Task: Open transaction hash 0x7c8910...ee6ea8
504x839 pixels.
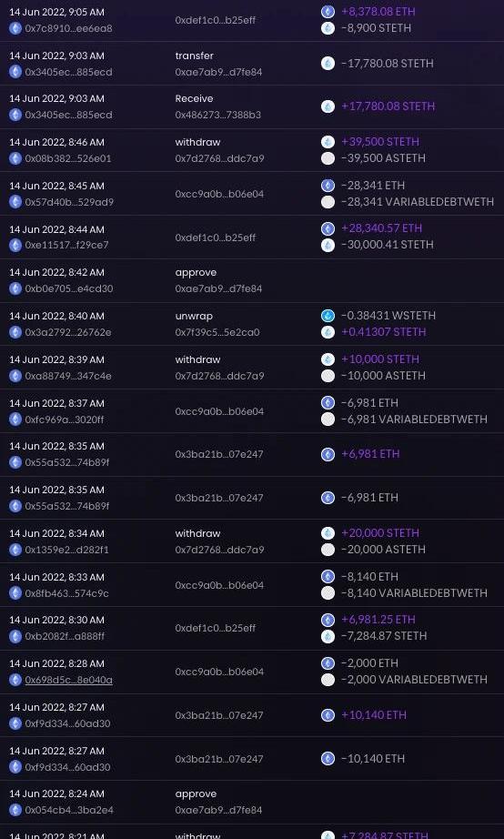Action: click(68, 28)
